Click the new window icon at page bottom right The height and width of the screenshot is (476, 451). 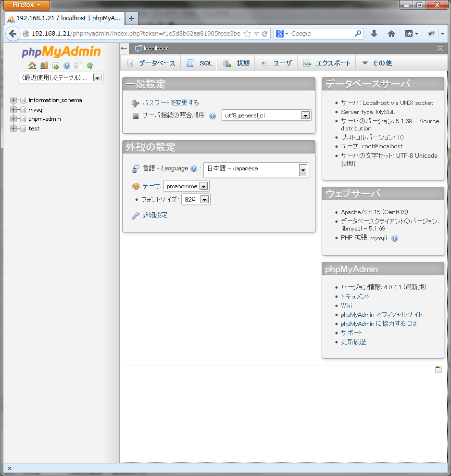pos(438,370)
